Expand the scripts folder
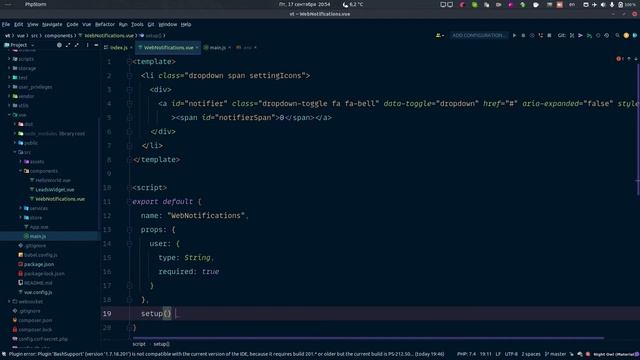Screen dimensions: 640x360 click(9, 59)
